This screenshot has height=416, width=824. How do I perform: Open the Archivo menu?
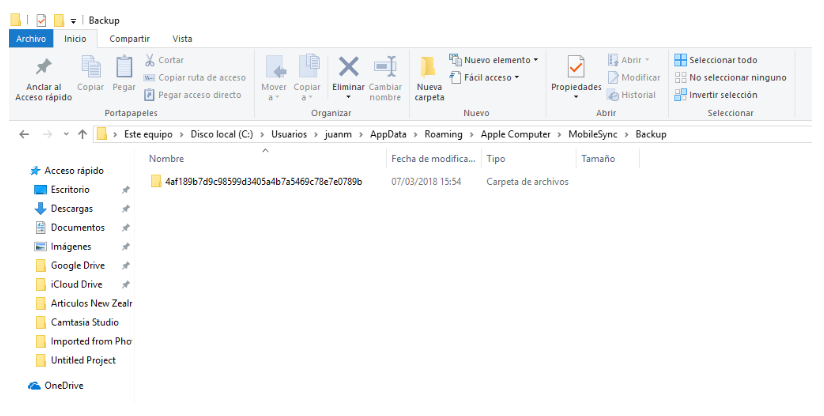(30, 38)
